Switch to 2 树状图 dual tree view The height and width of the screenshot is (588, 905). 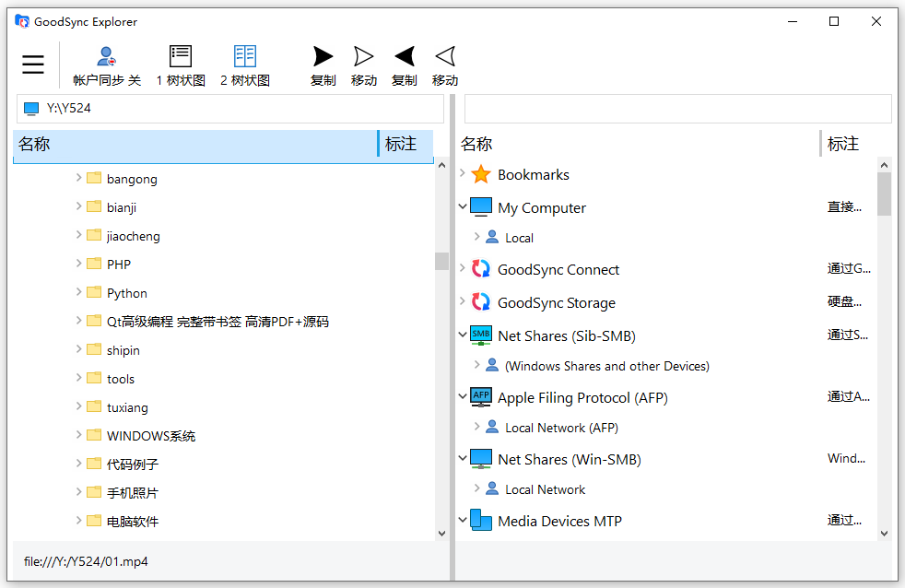coord(245,66)
